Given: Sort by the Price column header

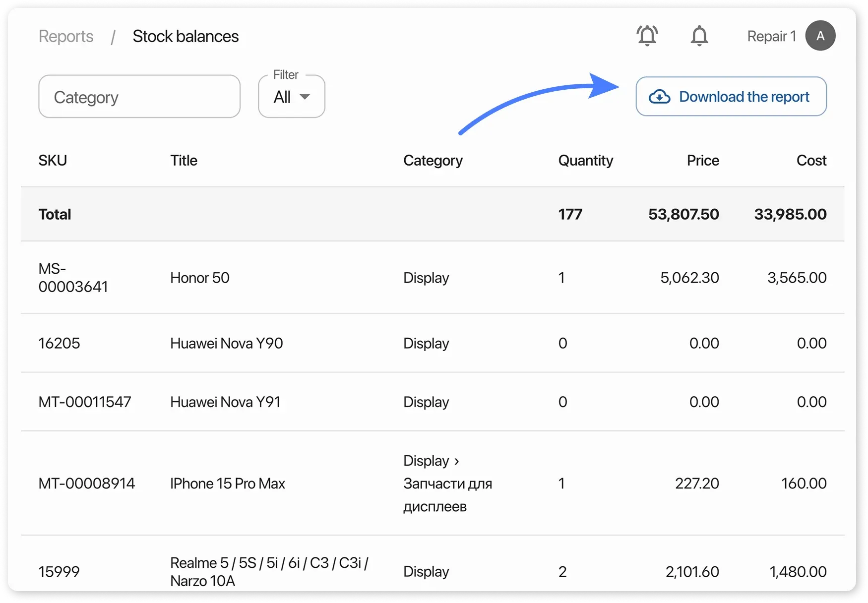Looking at the screenshot, I should 702,160.
